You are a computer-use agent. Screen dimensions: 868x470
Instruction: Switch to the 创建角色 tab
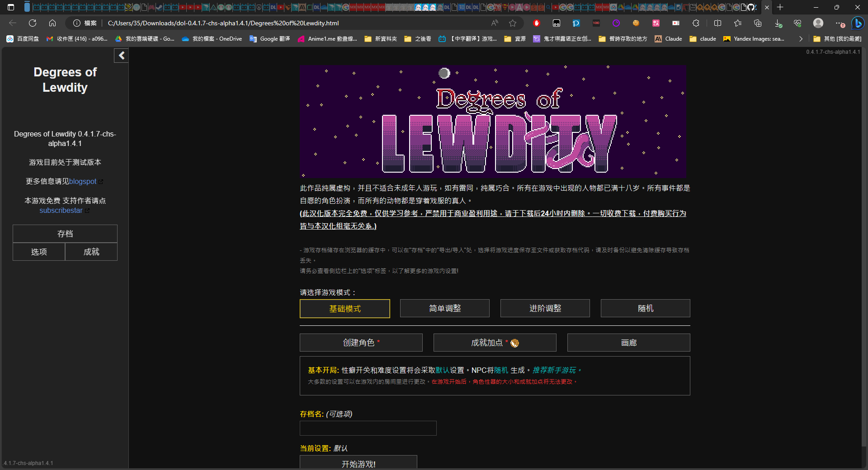[x=361, y=343]
